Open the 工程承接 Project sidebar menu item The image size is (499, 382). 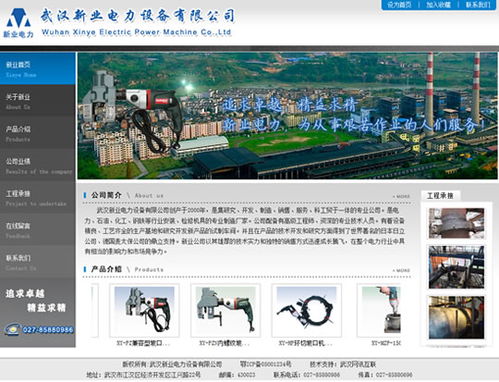[38, 198]
